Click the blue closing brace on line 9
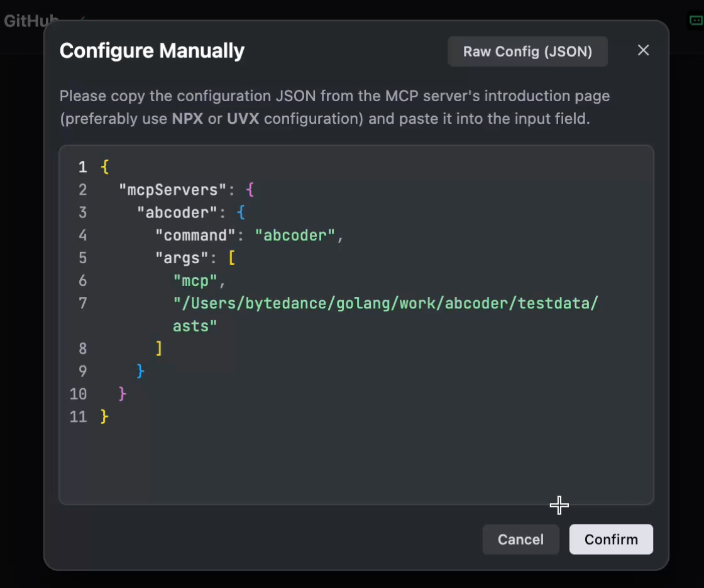 click(x=141, y=371)
